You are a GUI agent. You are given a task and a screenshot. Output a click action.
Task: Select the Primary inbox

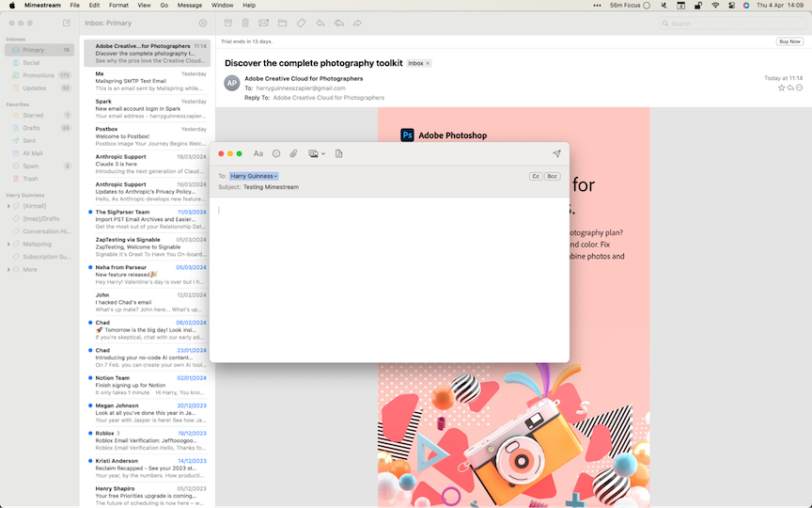pyautogui.click(x=39, y=50)
